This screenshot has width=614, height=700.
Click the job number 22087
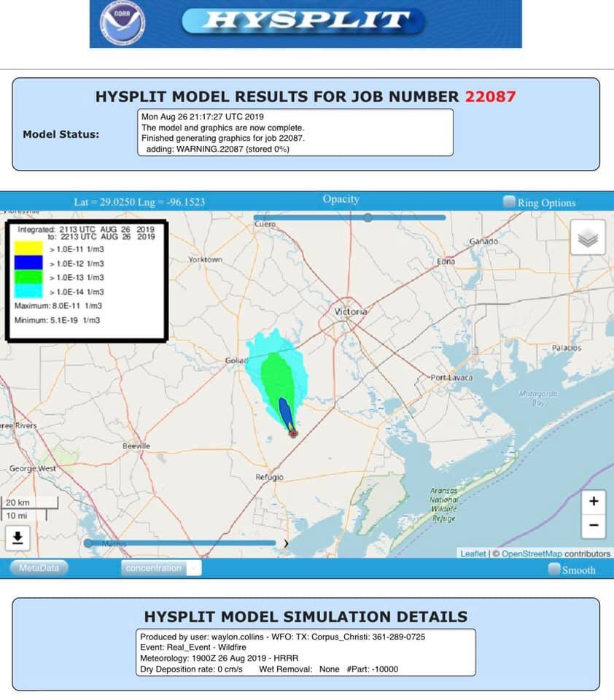[x=490, y=96]
